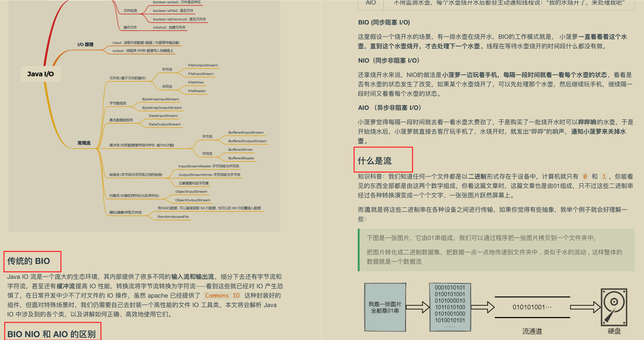
Task: Click the 'RandomAccessFile' node
Action: click(173, 217)
